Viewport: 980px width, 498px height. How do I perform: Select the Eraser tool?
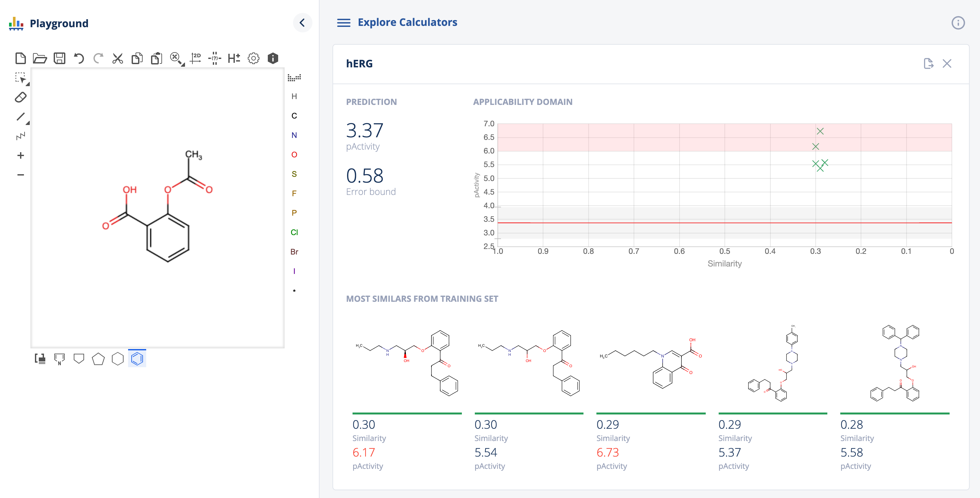coord(21,97)
